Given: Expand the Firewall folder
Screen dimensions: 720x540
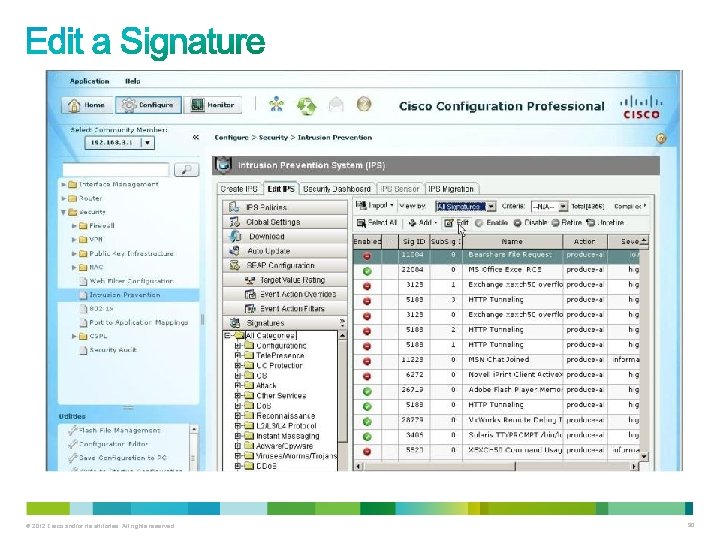Looking at the screenshot, I should 74,226.
